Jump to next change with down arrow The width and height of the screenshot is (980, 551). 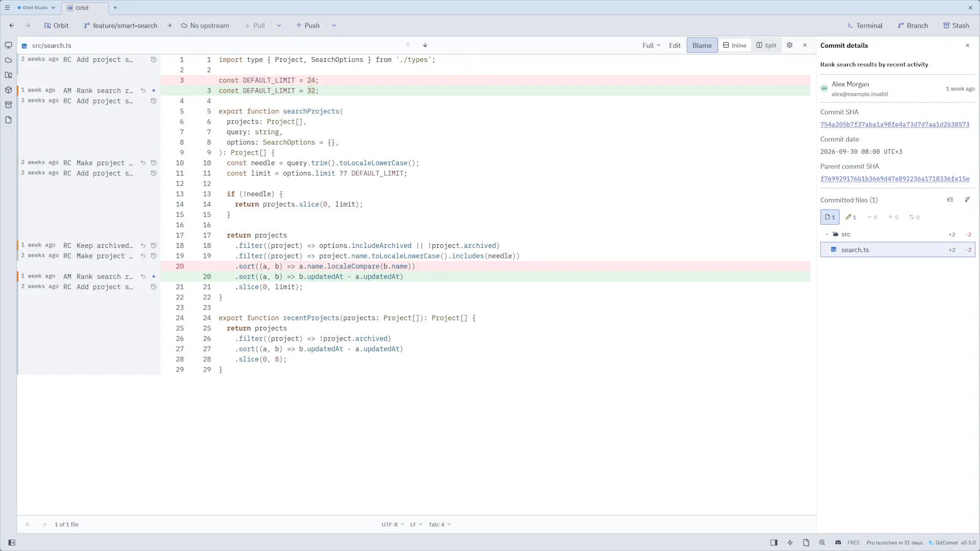425,45
